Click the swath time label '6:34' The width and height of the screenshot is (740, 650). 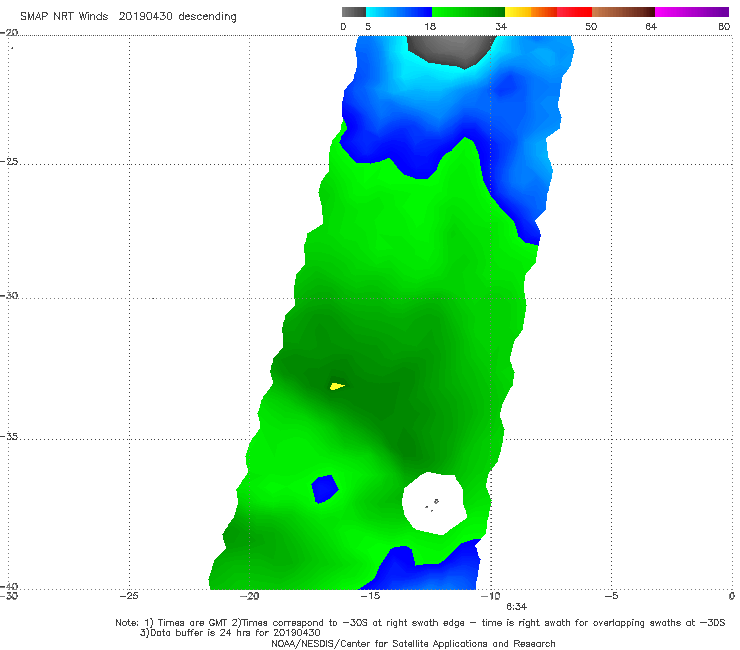[516, 607]
